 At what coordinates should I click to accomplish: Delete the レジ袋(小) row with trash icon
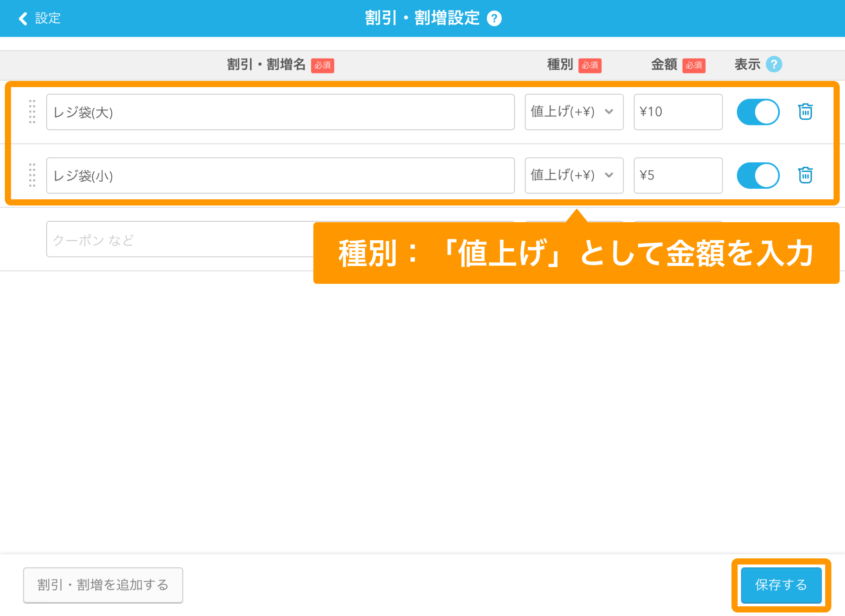point(805,175)
